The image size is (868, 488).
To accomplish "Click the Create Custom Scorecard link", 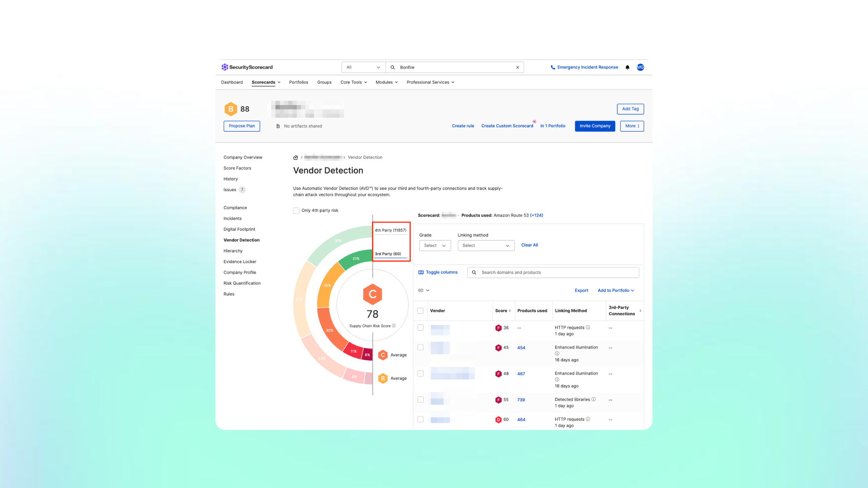I will (x=507, y=126).
